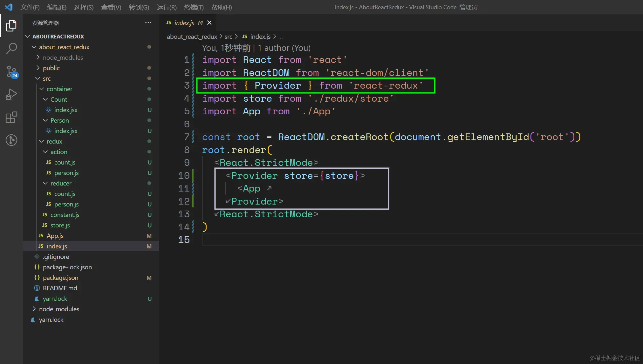Open store.js in the file tree

click(60, 225)
